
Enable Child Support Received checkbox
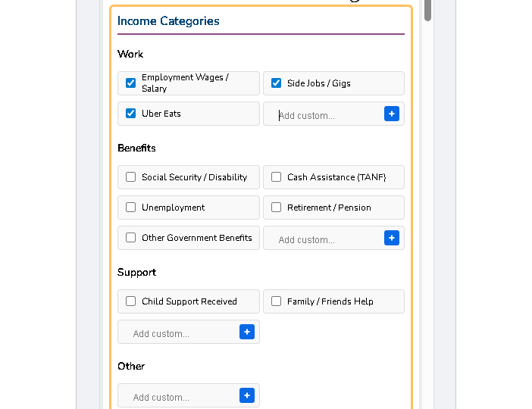tap(130, 301)
